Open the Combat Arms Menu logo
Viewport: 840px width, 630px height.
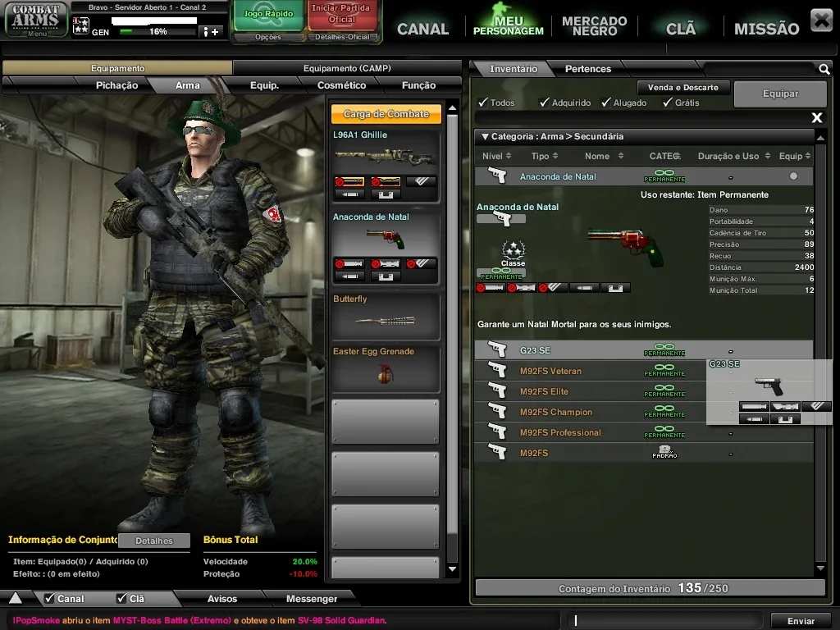point(36,20)
